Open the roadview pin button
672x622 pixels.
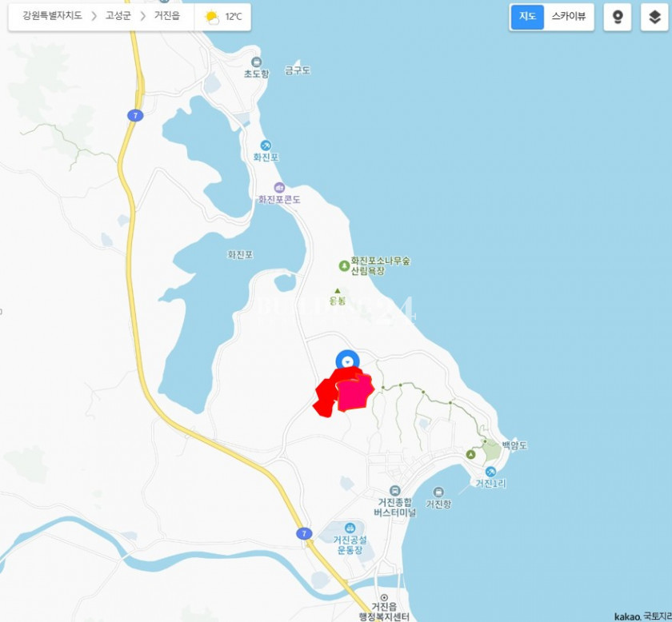tap(617, 17)
